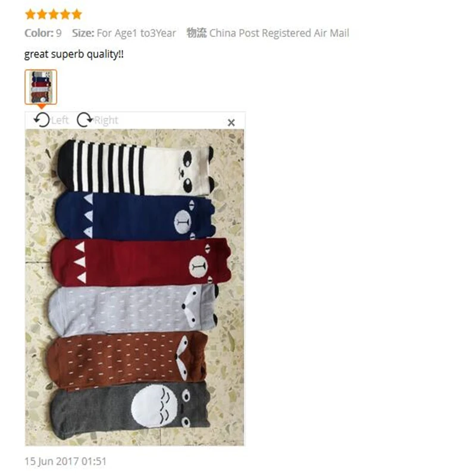Viewport: 476px width, 476px height.
Task: Click the "Left" rotate label
Action: [60, 120]
